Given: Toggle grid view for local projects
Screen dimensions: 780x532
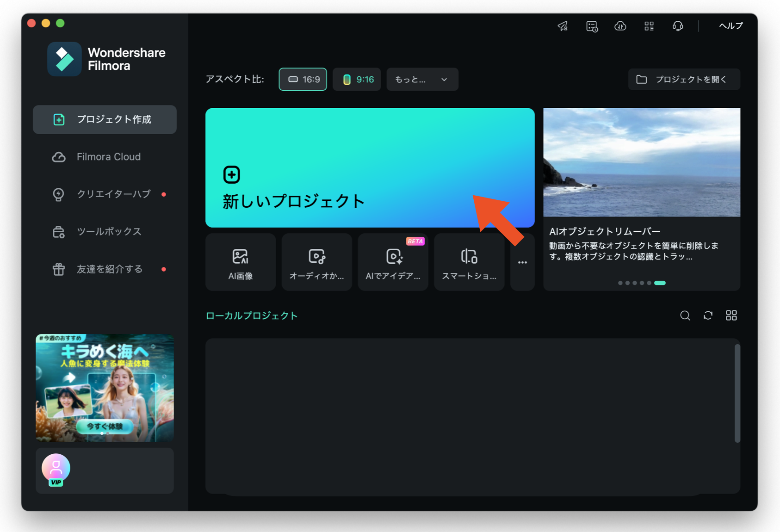Looking at the screenshot, I should tap(731, 315).
